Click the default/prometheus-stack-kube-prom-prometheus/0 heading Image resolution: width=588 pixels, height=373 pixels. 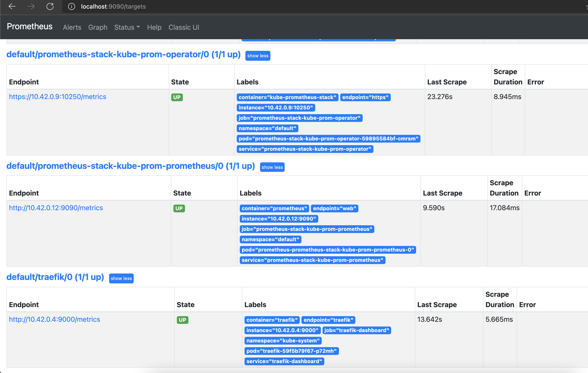pyautogui.click(x=131, y=166)
